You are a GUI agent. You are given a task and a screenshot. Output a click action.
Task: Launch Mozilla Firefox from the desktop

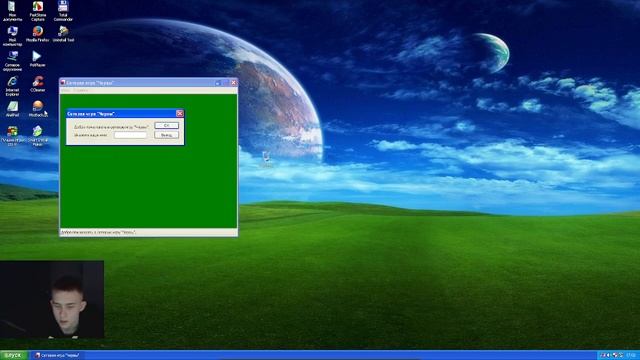tap(38, 34)
